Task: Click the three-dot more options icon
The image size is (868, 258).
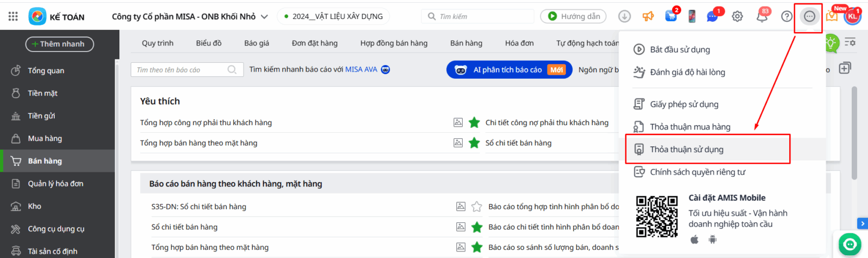Action: pos(809,16)
